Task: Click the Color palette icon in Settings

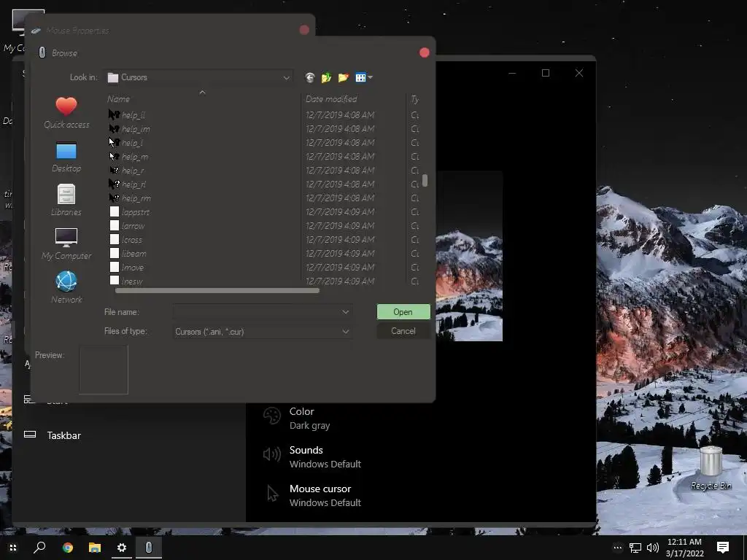Action: pos(272,416)
